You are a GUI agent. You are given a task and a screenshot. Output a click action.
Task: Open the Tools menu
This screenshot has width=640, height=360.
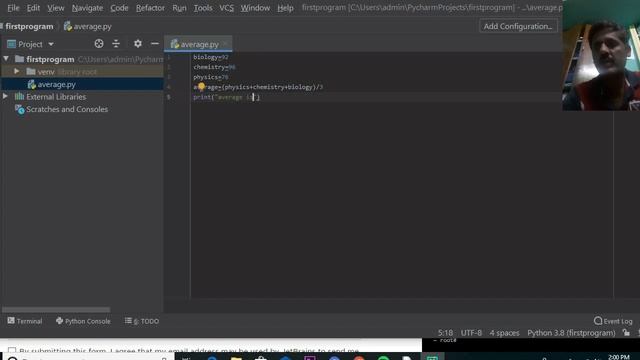(203, 8)
